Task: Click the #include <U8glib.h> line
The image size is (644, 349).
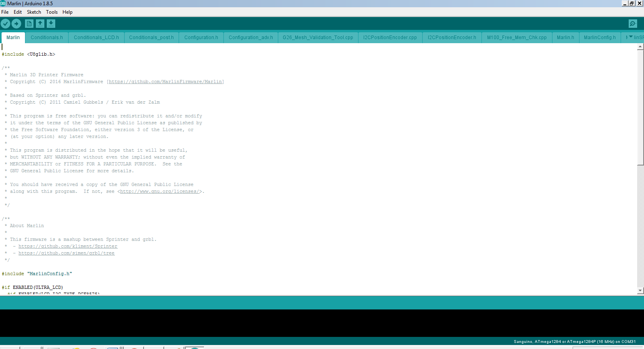Action: pos(29,54)
